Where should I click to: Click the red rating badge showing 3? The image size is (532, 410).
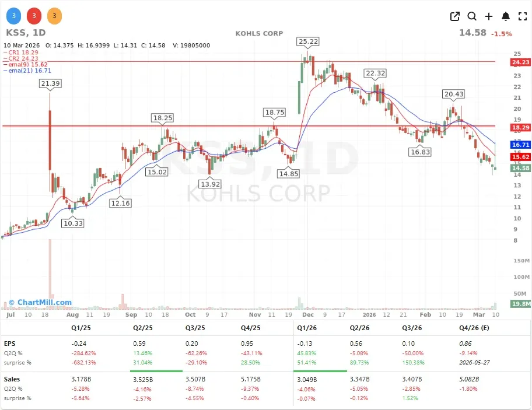coord(34,16)
